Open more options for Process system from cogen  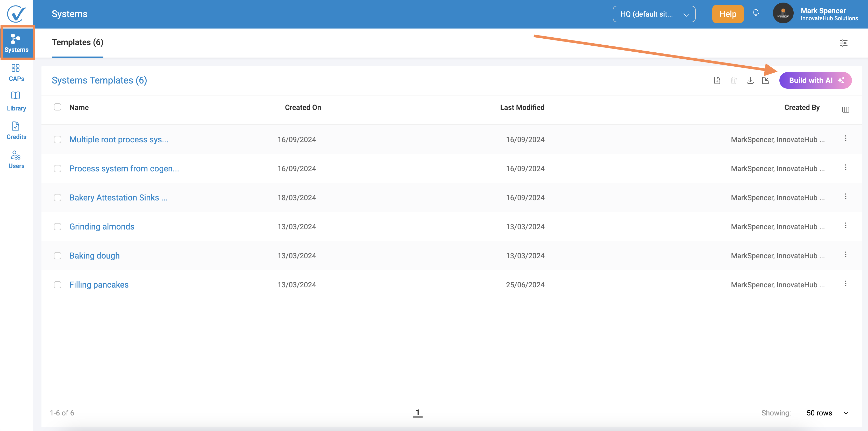[845, 167]
